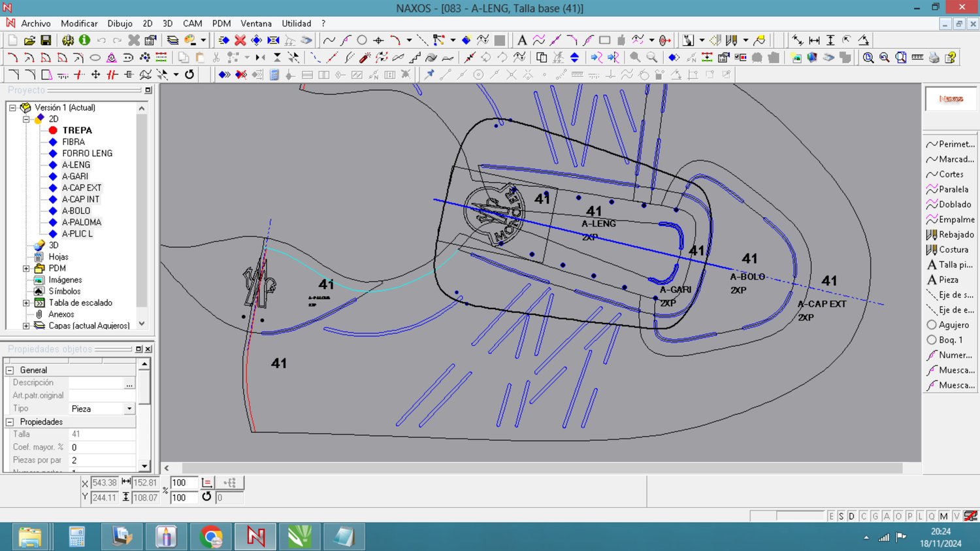The height and width of the screenshot is (551, 980).
Task: Expand the PDM tree node
Action: tap(26, 269)
